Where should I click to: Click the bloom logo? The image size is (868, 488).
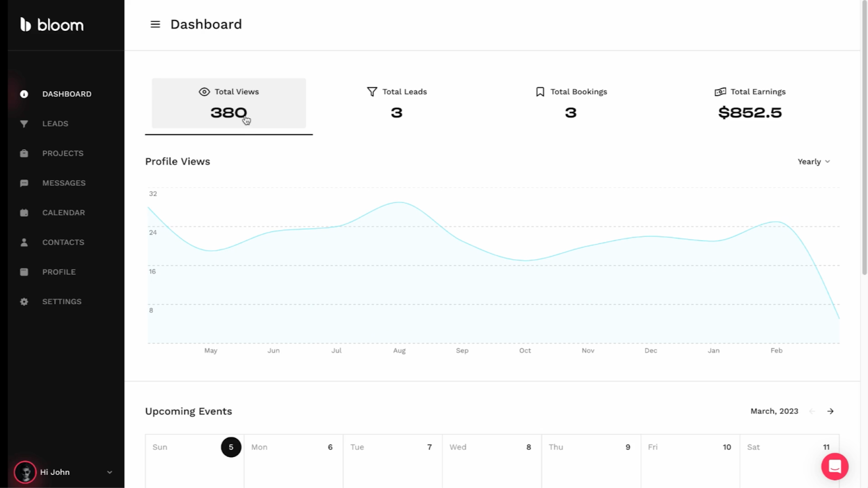tap(52, 25)
